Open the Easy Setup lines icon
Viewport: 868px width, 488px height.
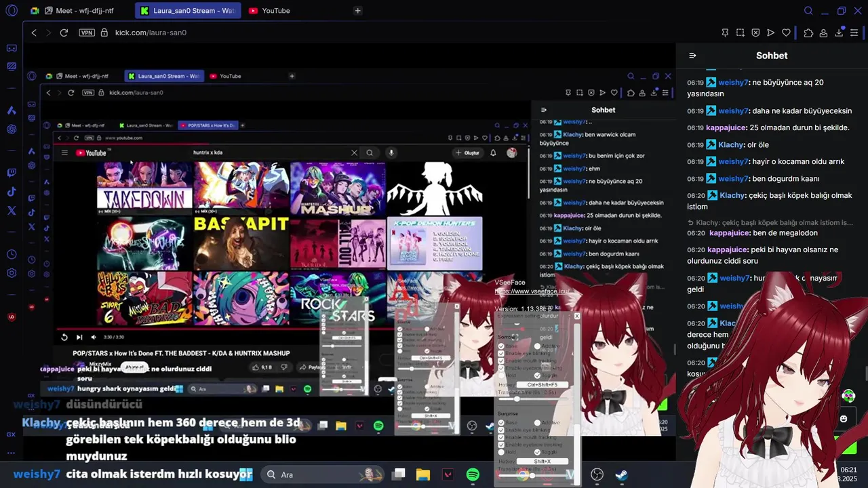(x=854, y=33)
